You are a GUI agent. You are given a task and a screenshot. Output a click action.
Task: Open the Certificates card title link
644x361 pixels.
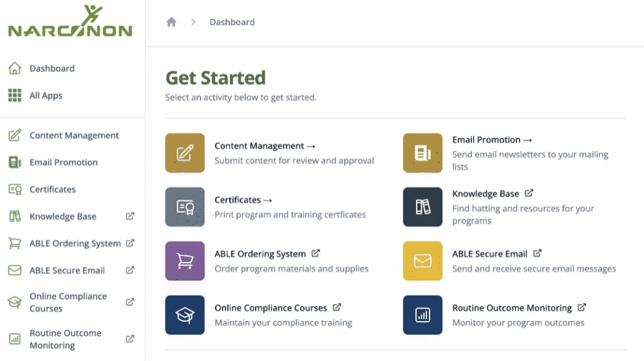click(243, 200)
